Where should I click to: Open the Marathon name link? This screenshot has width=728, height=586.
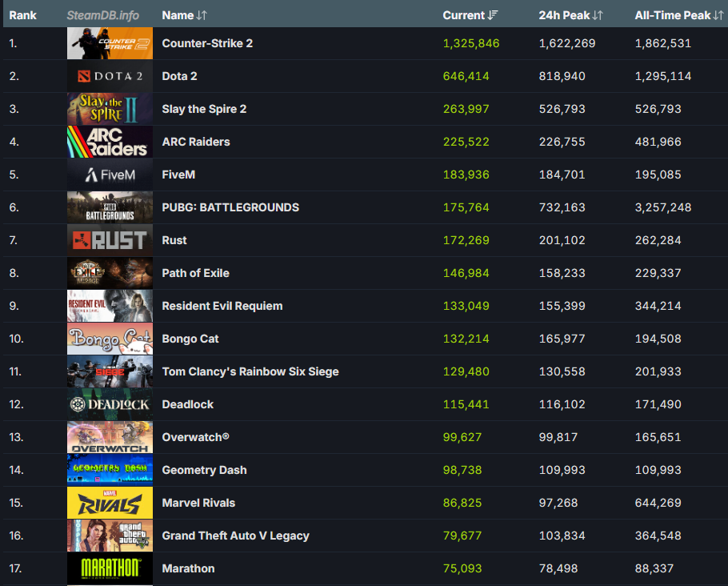[188, 569]
